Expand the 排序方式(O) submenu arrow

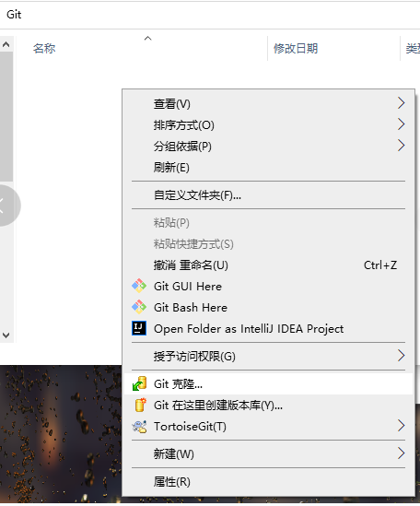[x=401, y=124]
